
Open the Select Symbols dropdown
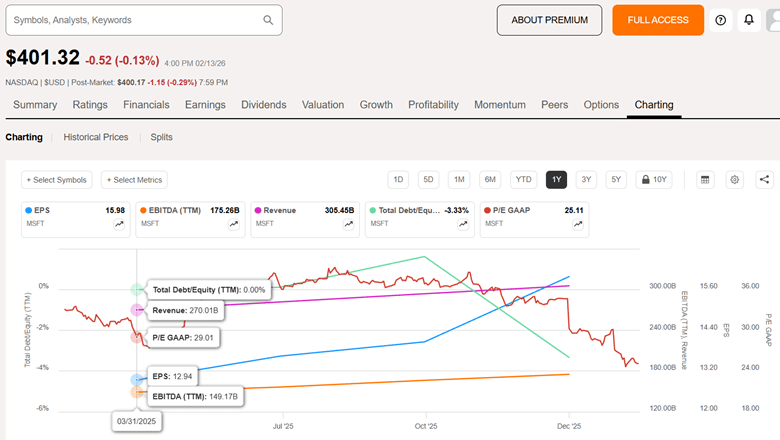click(x=57, y=180)
